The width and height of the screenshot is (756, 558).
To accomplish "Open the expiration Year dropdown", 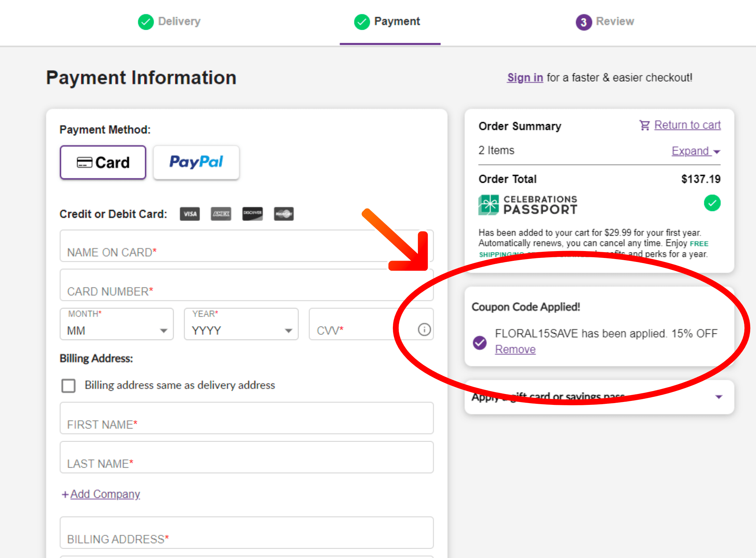I will [x=241, y=324].
